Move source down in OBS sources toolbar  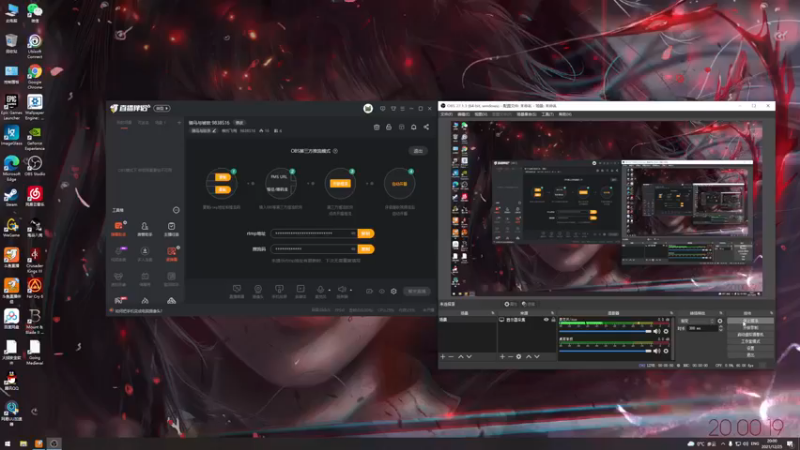pyautogui.click(x=537, y=357)
